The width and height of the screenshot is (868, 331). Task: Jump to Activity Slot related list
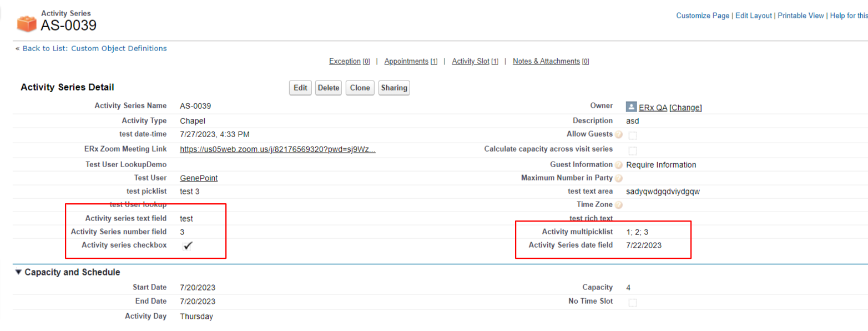[x=471, y=61]
